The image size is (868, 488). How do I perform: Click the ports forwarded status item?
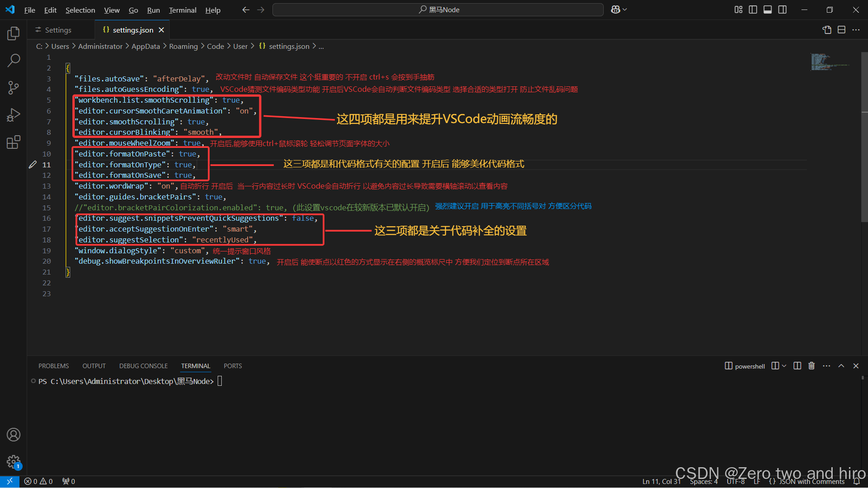[68, 482]
